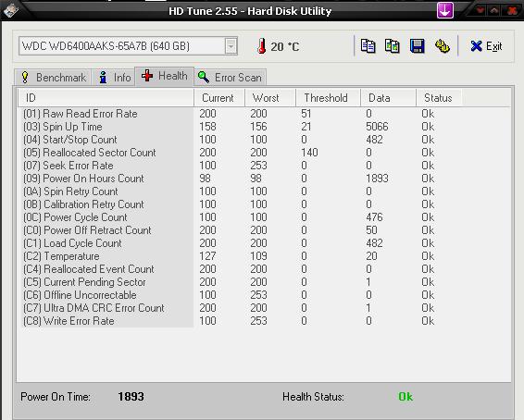The image size is (524, 420).
Task: Click the 140 threshold value
Action: (x=309, y=153)
